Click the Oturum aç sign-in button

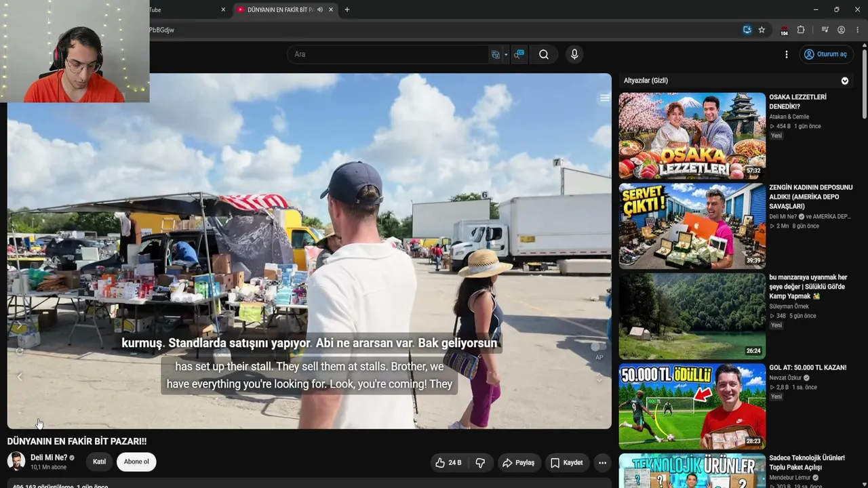click(x=825, y=54)
